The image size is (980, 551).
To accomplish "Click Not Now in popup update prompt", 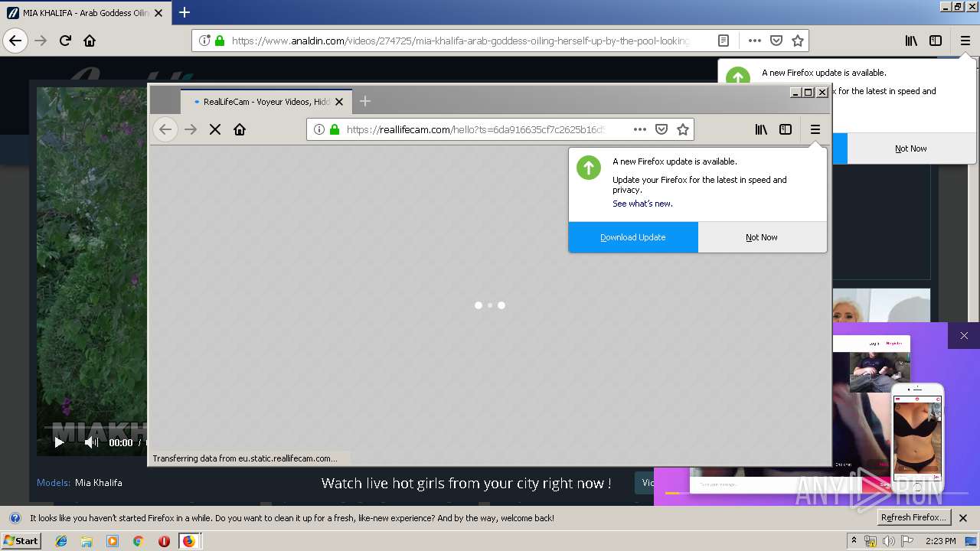I will point(762,237).
